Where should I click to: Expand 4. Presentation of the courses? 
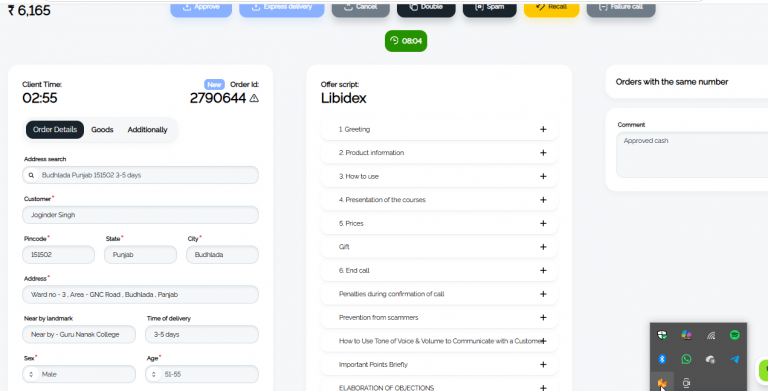439,200
